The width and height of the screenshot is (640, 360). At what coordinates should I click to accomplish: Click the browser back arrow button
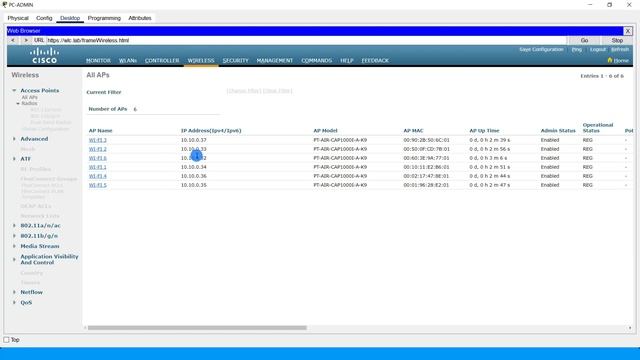(13, 40)
